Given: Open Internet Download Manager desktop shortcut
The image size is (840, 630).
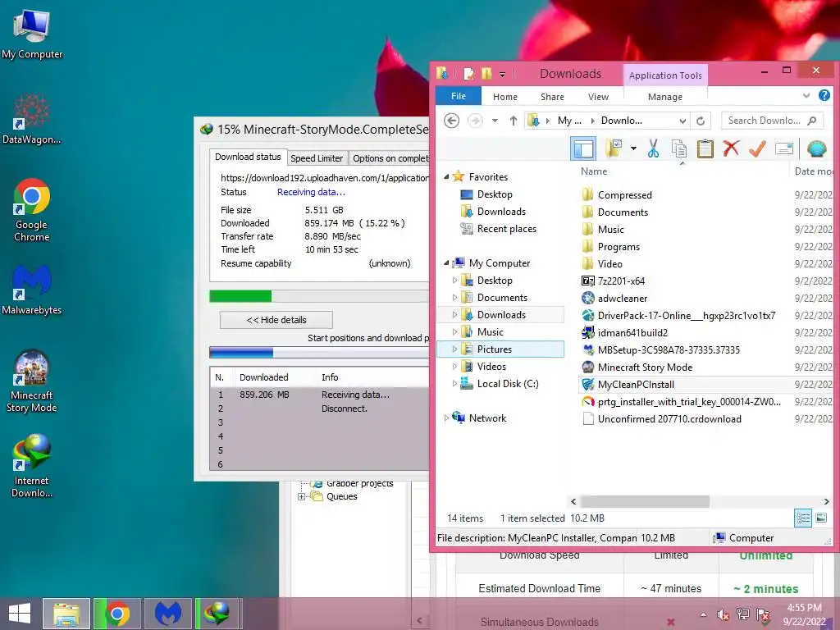Looking at the screenshot, I should (32, 466).
